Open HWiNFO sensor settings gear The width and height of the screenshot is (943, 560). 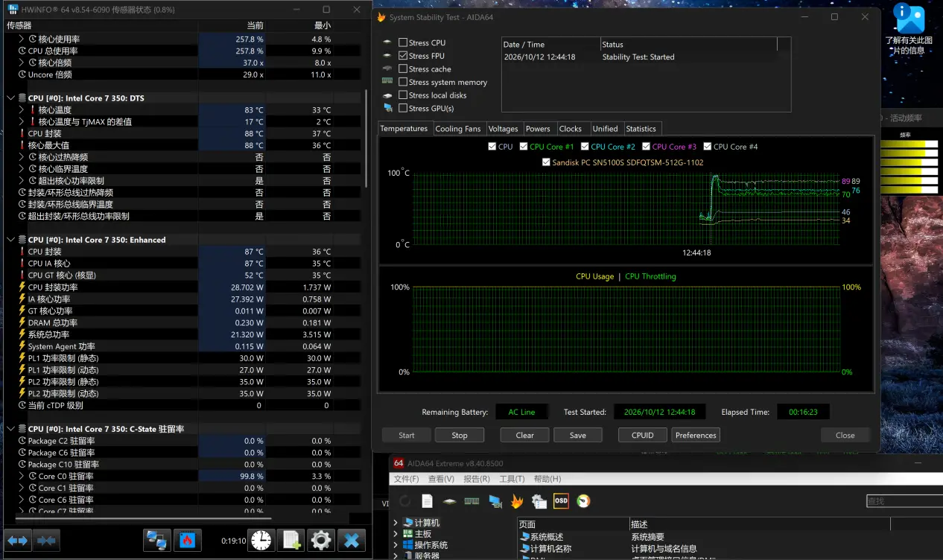pyautogui.click(x=321, y=540)
